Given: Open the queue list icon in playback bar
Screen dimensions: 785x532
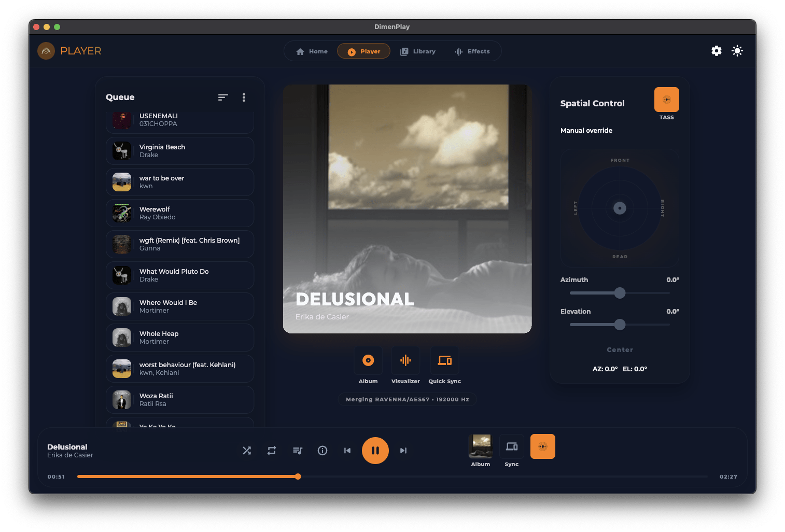Looking at the screenshot, I should point(297,451).
